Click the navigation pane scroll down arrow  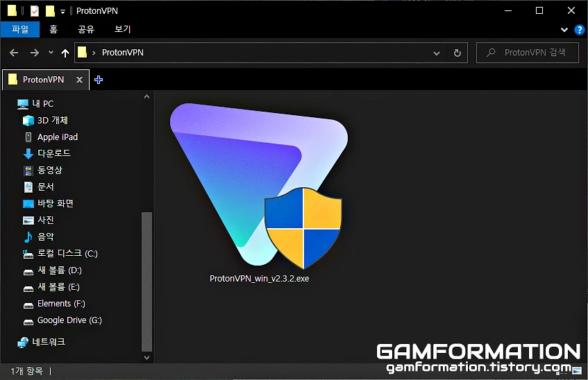(x=146, y=358)
